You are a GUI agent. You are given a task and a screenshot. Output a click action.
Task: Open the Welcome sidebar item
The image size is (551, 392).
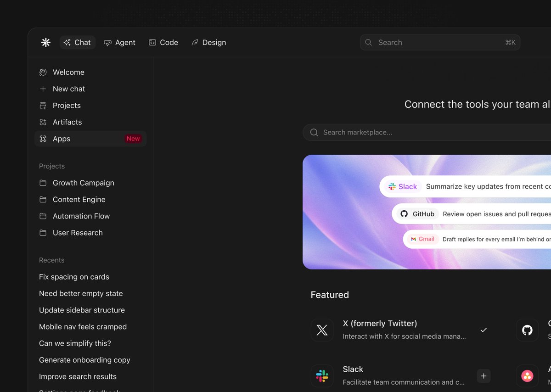[x=90, y=72]
